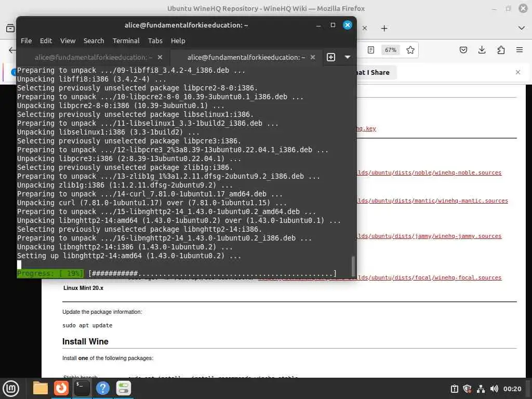Screen dimensions: 532x399
Task: Bookmark this page with star icon
Action: (410, 50)
